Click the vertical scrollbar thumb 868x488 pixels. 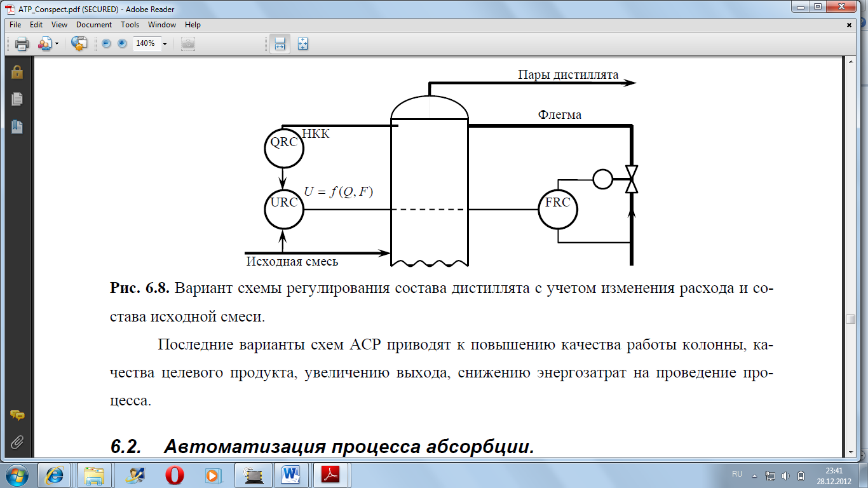[x=851, y=320]
